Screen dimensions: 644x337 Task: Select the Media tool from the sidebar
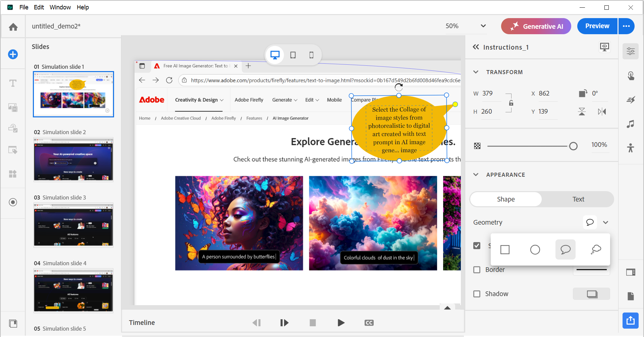click(13, 107)
